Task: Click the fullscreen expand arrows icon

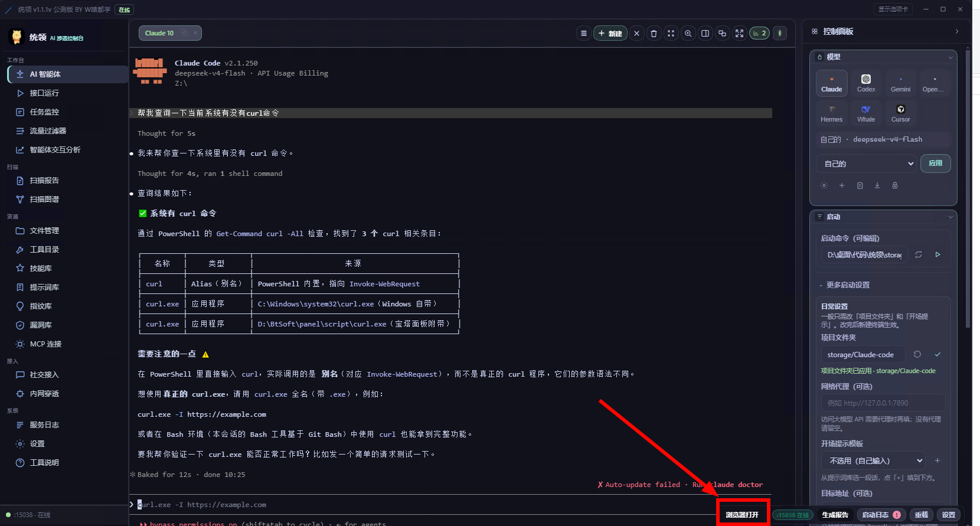Action: click(739, 34)
